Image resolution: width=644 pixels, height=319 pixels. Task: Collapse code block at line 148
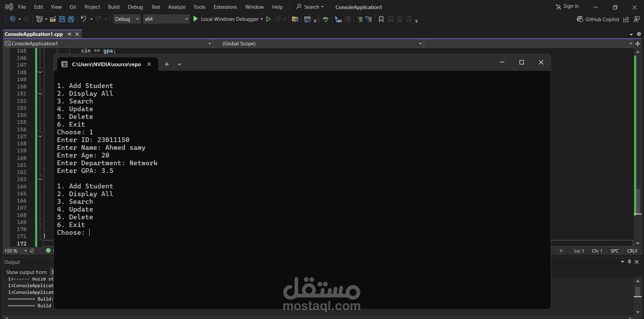40,72
